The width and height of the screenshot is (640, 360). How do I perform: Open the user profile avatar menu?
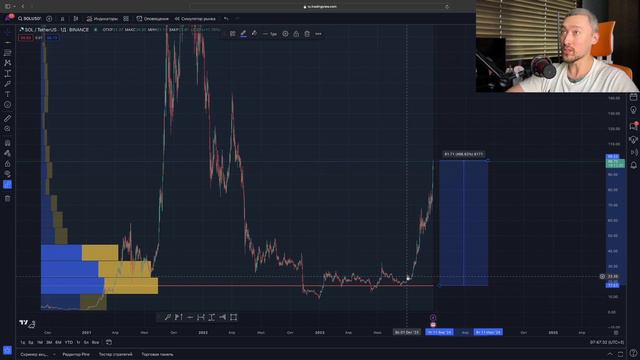click(x=8, y=18)
